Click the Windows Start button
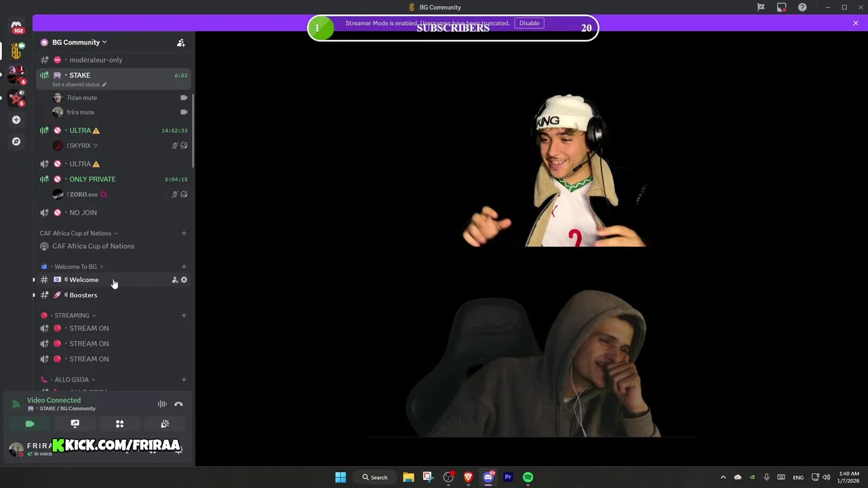The width and height of the screenshot is (868, 488). point(340,477)
